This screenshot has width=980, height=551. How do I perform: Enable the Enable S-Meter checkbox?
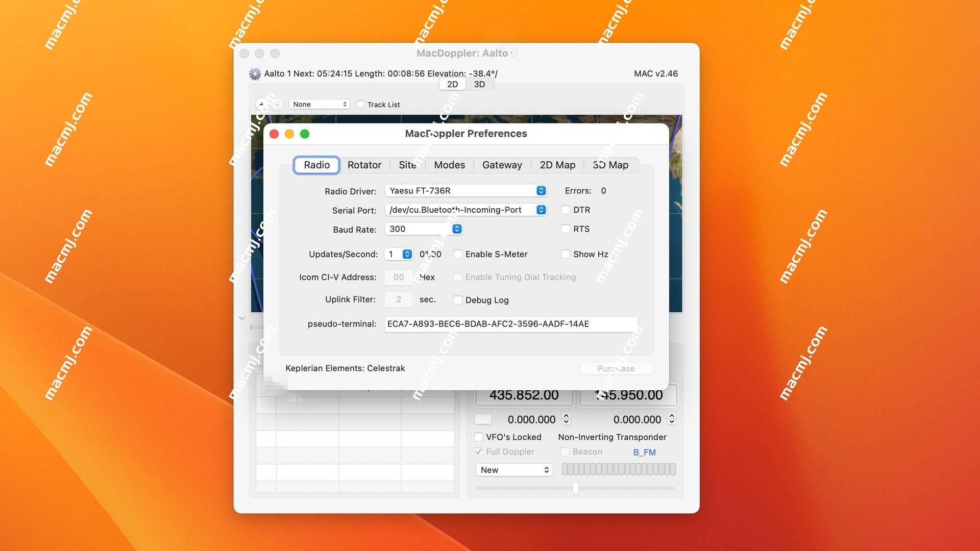pyautogui.click(x=457, y=254)
